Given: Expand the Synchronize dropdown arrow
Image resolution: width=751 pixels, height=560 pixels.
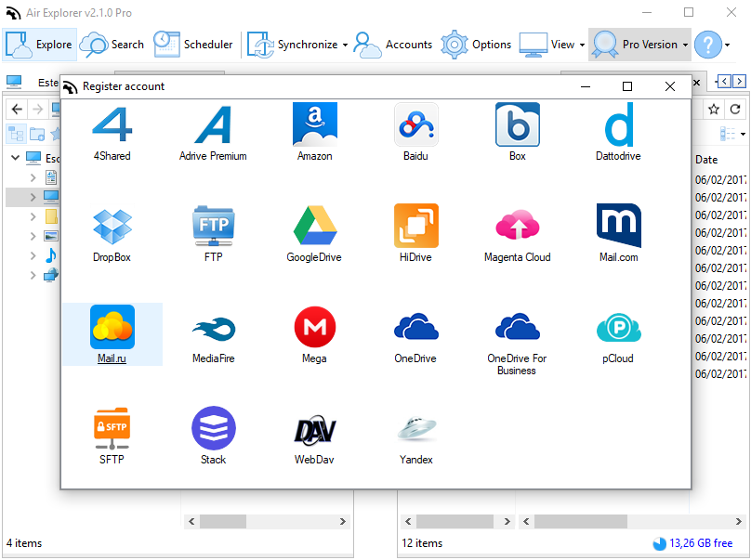Looking at the screenshot, I should 345,45.
